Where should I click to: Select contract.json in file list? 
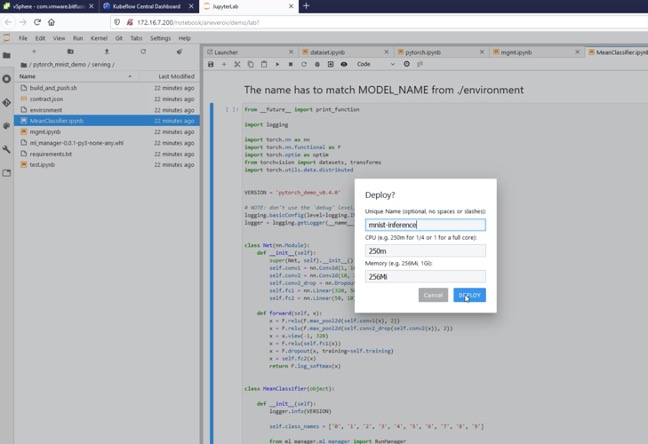pyautogui.click(x=107, y=99)
